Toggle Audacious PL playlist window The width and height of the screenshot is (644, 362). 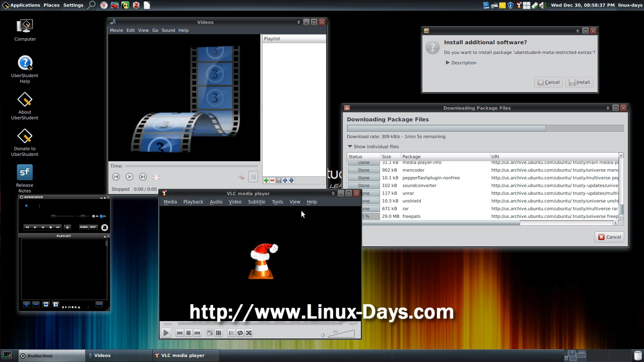(103, 216)
